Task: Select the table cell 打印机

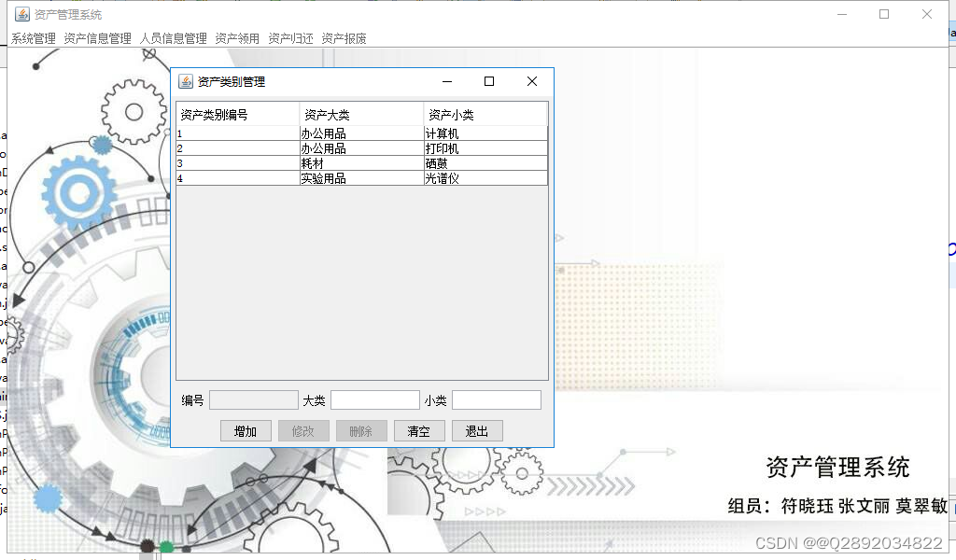Action: (x=485, y=148)
